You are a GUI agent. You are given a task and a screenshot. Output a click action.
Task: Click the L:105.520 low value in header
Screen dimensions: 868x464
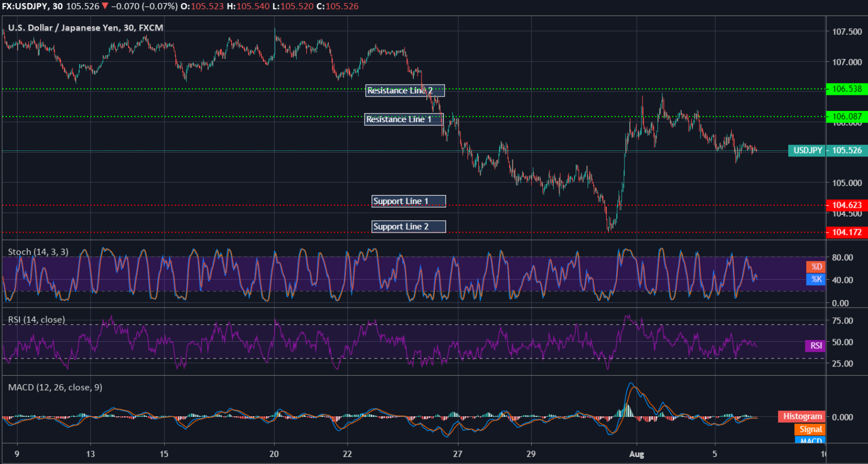tap(293, 6)
